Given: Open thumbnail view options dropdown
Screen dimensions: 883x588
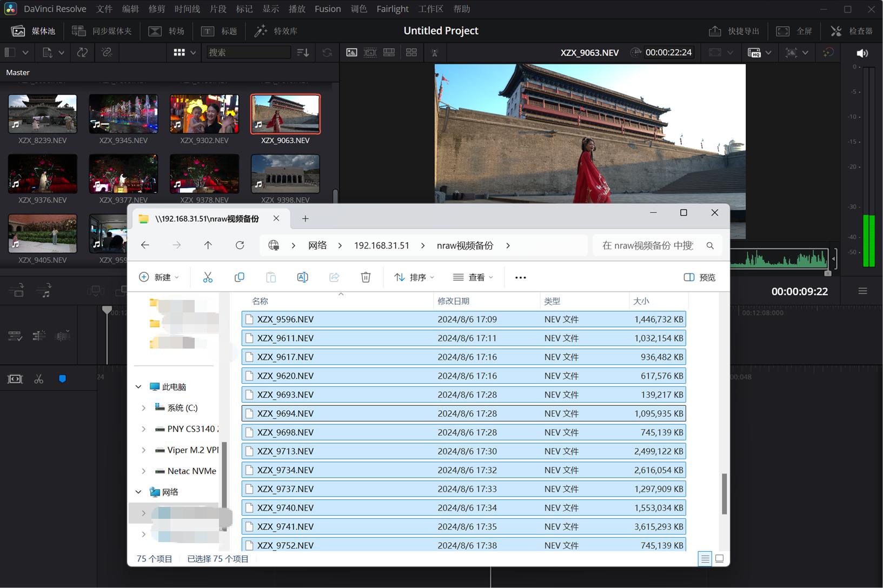Looking at the screenshot, I should click(x=192, y=52).
